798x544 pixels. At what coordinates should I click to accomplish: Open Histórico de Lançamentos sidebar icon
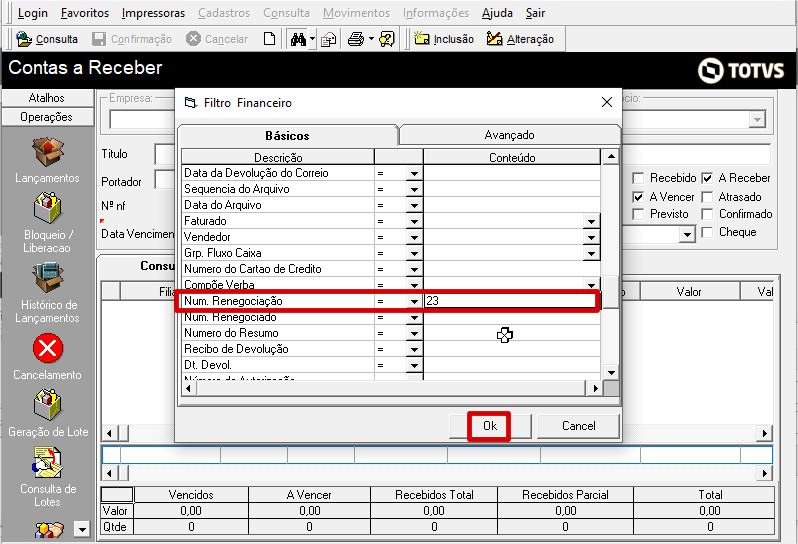tap(47, 277)
